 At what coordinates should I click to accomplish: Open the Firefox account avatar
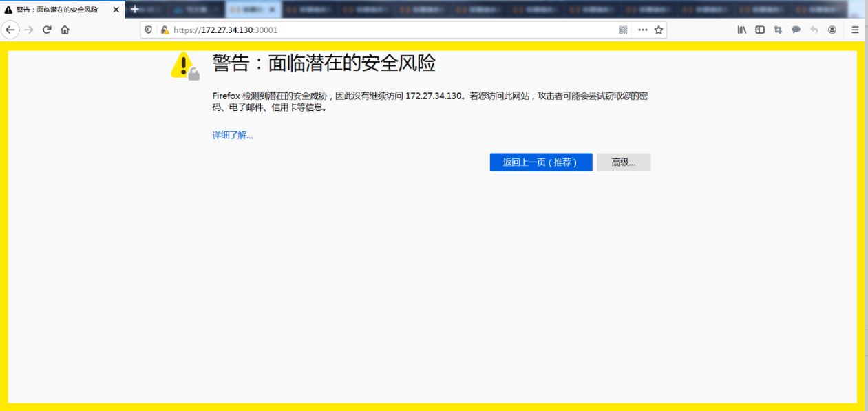832,30
